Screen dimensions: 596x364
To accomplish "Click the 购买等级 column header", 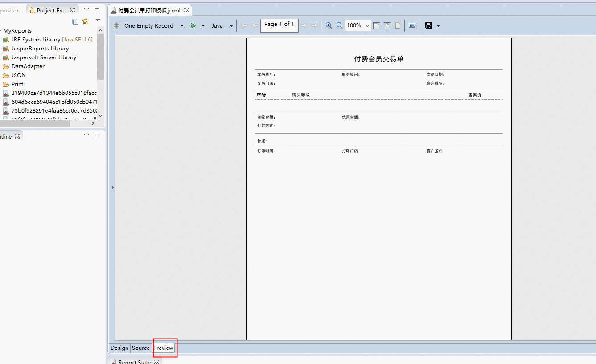I will (301, 95).
